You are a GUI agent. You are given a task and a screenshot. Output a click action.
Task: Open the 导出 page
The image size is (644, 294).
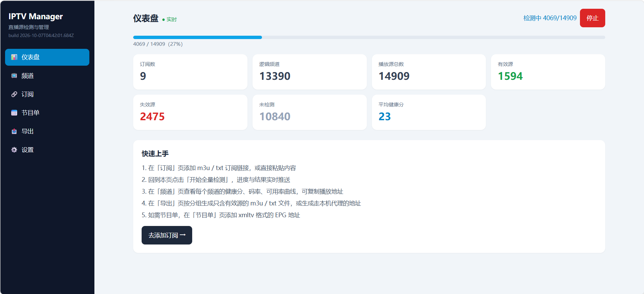point(47,131)
